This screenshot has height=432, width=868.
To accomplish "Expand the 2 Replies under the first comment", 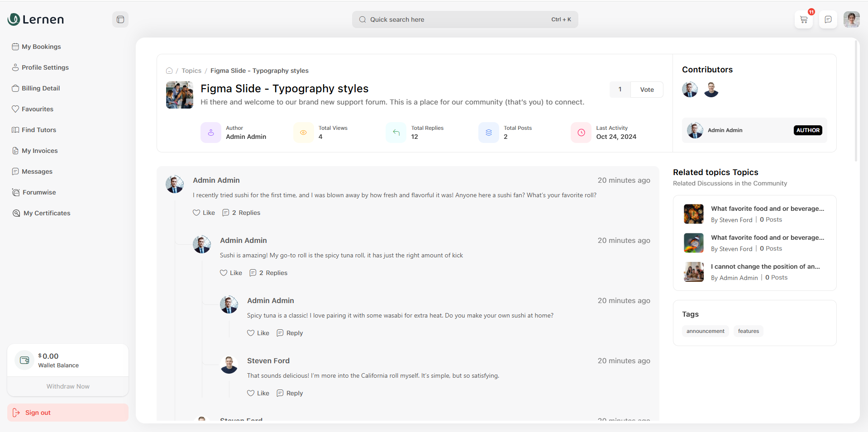I will pos(241,213).
